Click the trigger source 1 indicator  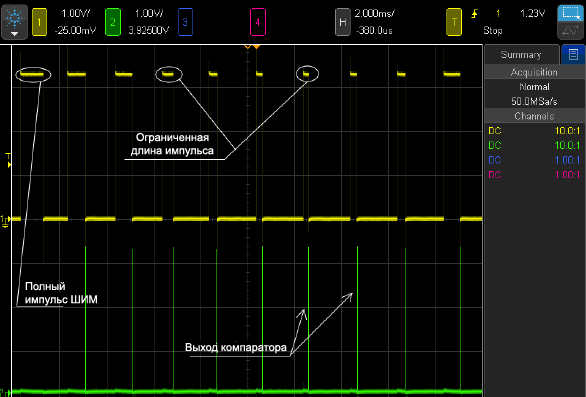[x=498, y=14]
